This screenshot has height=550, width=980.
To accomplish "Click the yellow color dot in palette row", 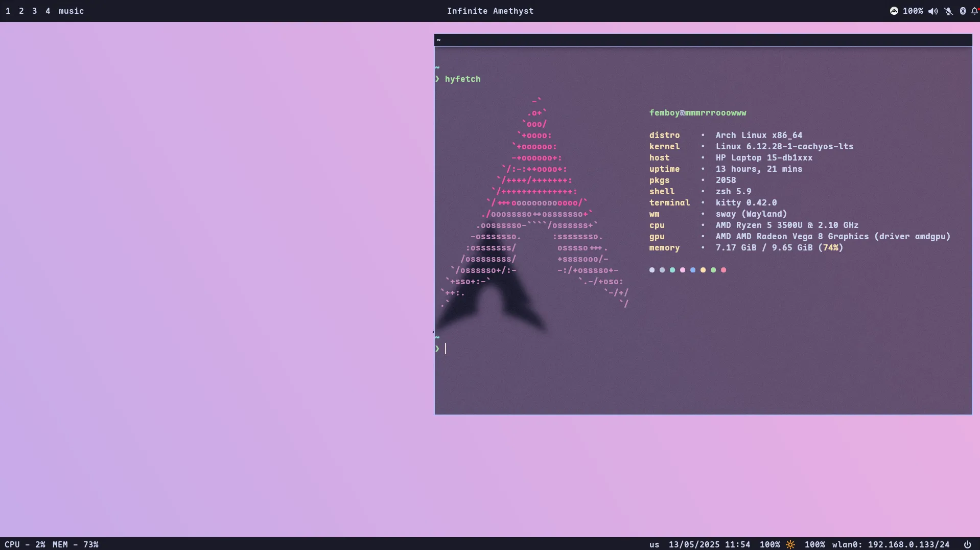I will (x=703, y=270).
